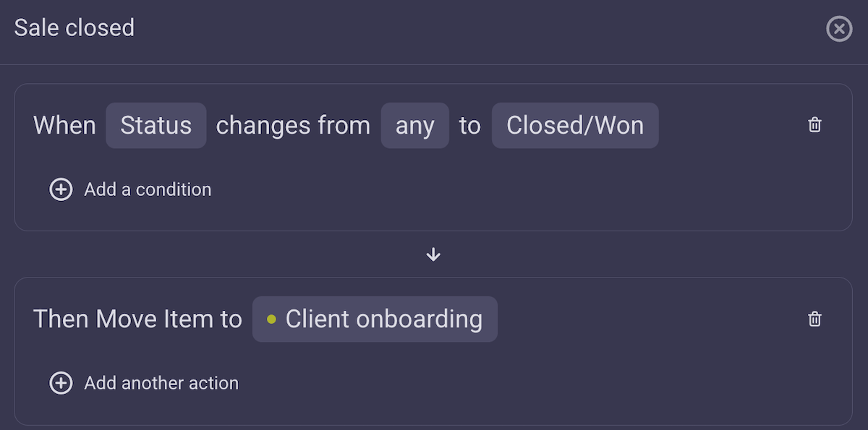Screen dimensions: 868x430
Task: Click the Sale closed automation title
Action: [75, 27]
